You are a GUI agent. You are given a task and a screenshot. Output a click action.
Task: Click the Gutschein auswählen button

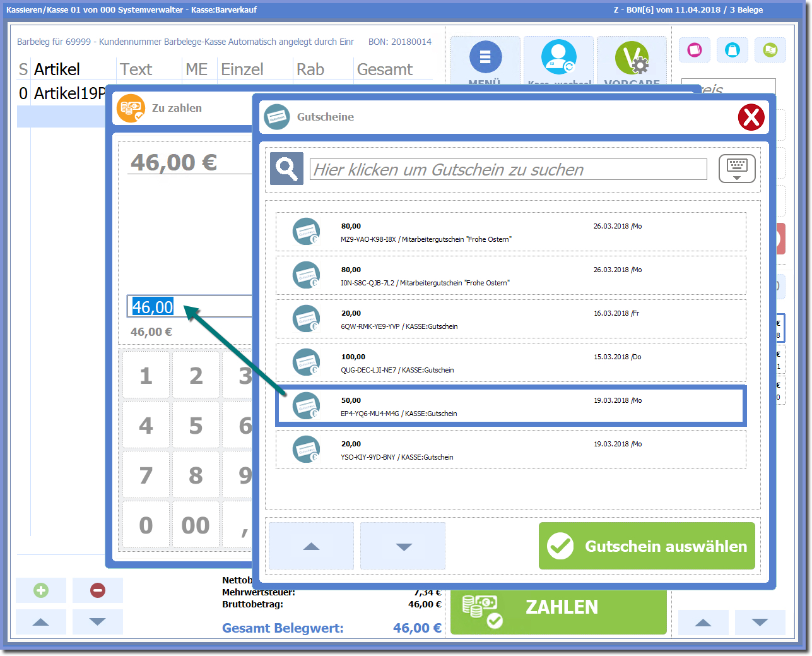tap(647, 546)
